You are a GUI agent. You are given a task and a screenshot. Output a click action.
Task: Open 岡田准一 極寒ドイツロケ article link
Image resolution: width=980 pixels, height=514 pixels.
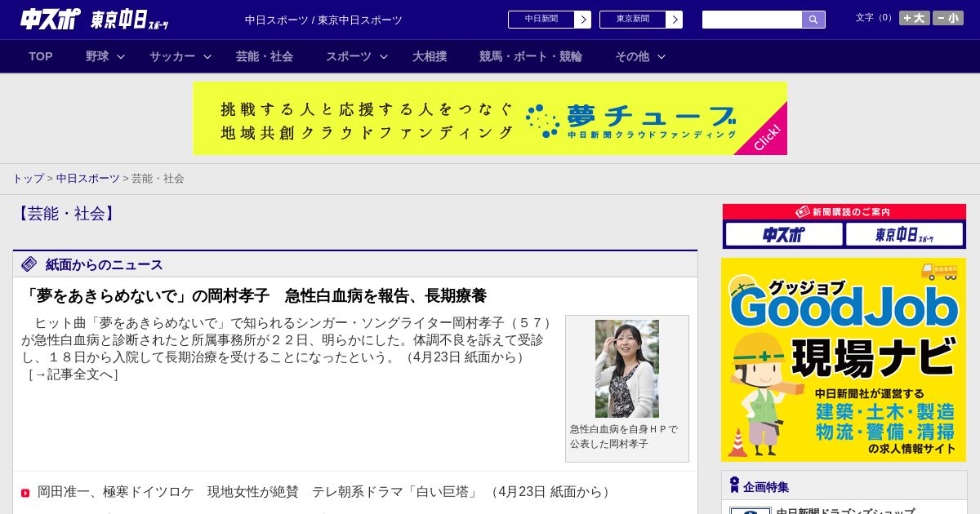pyautogui.click(x=325, y=492)
